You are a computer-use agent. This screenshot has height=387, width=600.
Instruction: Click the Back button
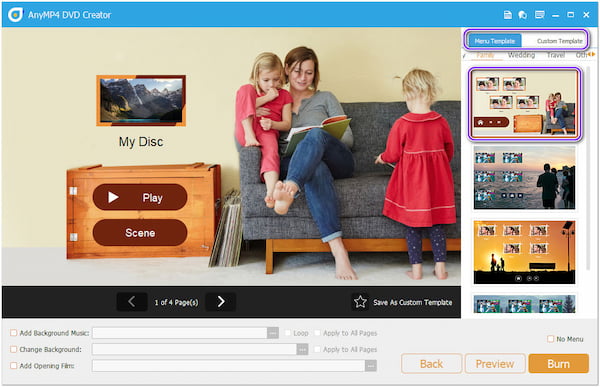tap(432, 363)
